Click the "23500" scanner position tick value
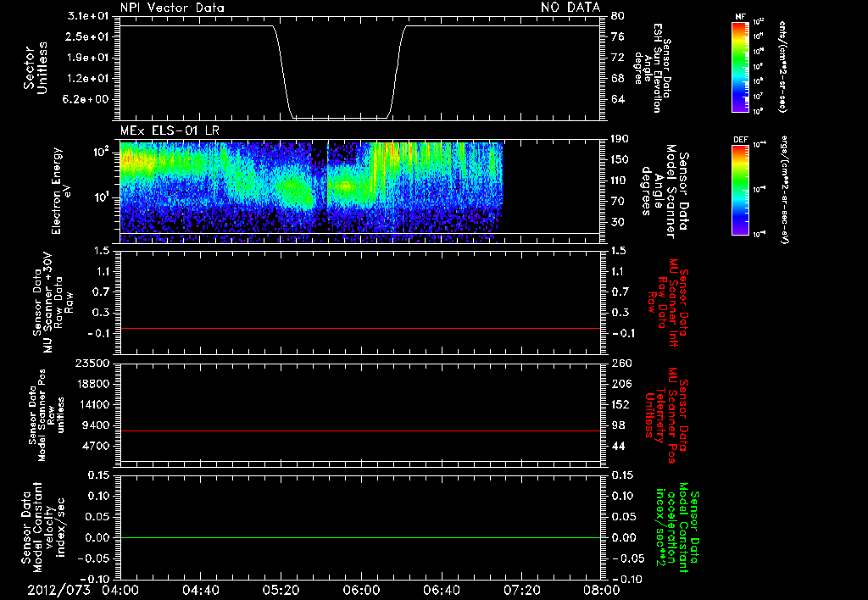 tap(92, 363)
